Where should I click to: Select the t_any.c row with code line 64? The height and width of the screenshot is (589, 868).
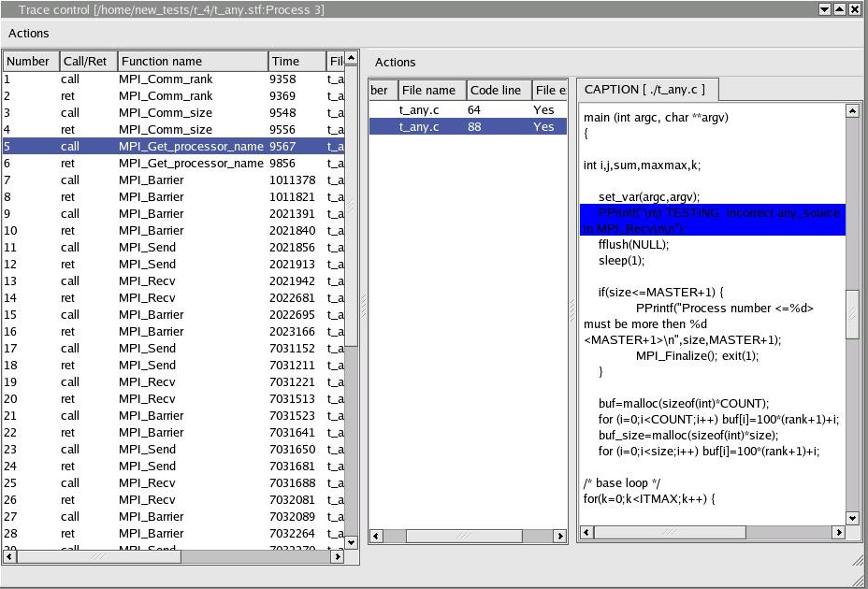468,110
